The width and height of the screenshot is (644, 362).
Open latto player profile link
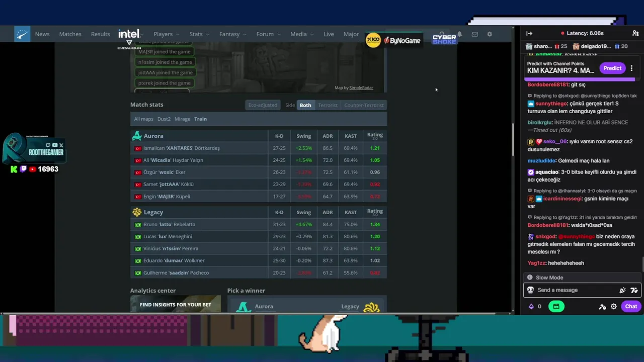coord(169,225)
